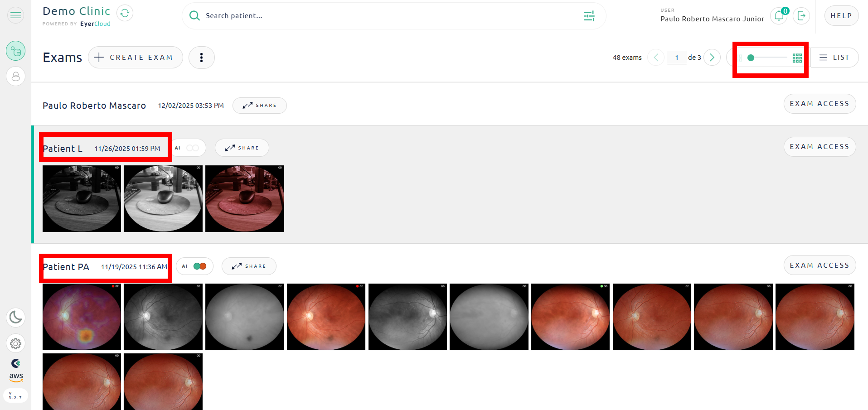Open search filter options icon
Screen dimensions: 868x410
tap(589, 16)
